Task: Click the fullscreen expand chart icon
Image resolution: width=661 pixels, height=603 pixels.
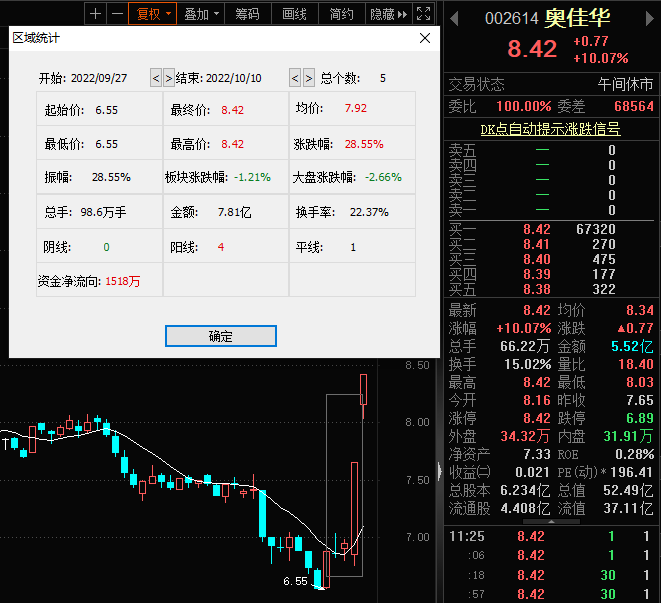Action: tap(424, 13)
